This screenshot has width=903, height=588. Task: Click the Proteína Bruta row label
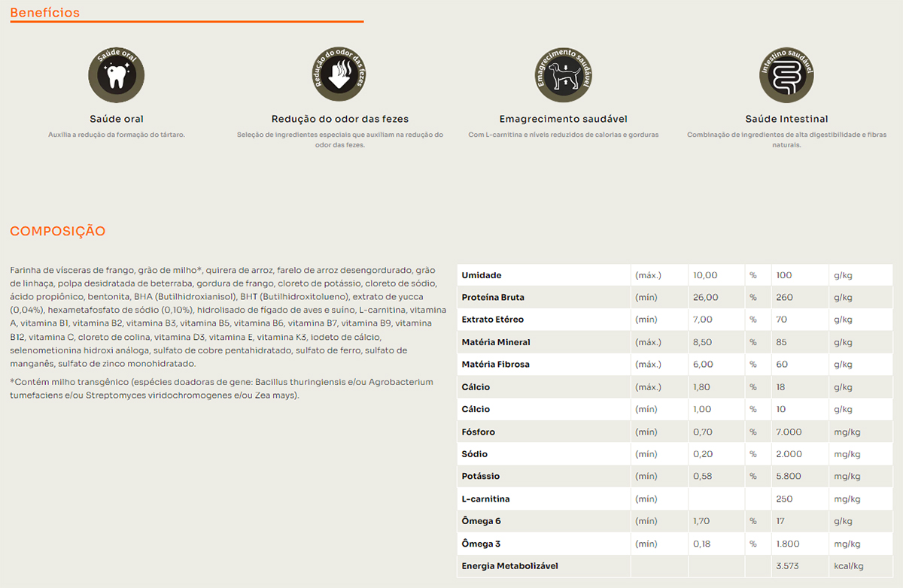point(493,298)
